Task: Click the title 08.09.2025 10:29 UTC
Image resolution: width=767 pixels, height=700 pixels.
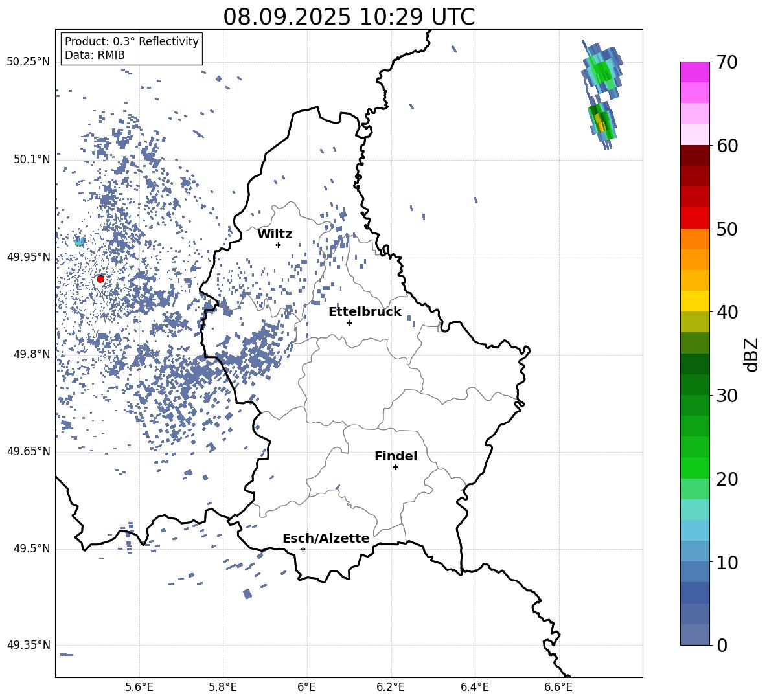Action: (x=349, y=17)
